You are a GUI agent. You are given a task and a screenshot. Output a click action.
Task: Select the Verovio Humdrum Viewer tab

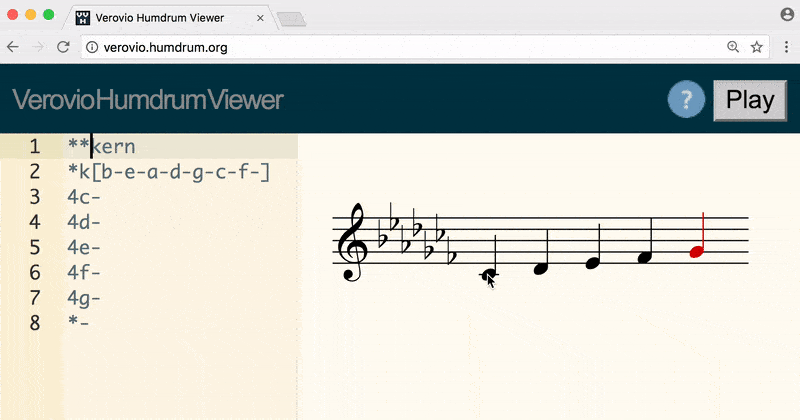tap(170, 18)
